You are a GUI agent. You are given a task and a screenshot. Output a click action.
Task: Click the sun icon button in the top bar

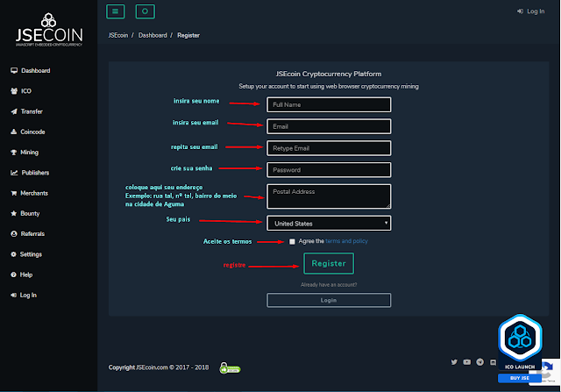click(x=145, y=11)
